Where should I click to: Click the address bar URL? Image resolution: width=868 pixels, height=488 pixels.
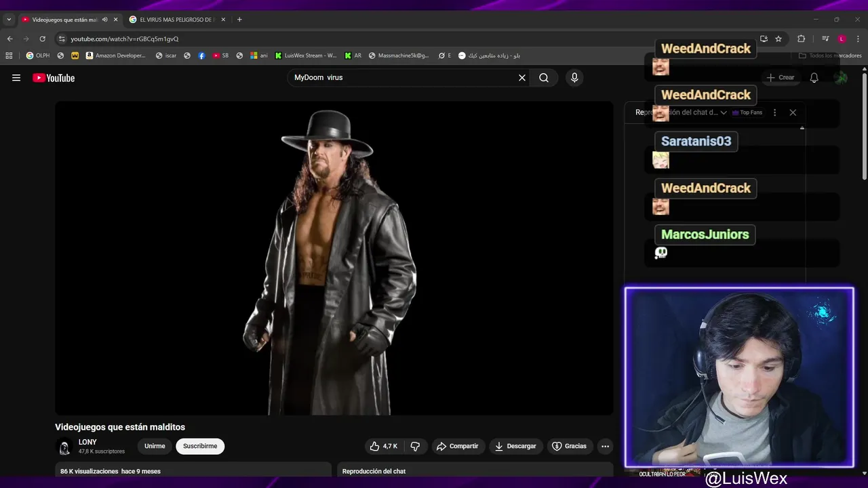125,39
